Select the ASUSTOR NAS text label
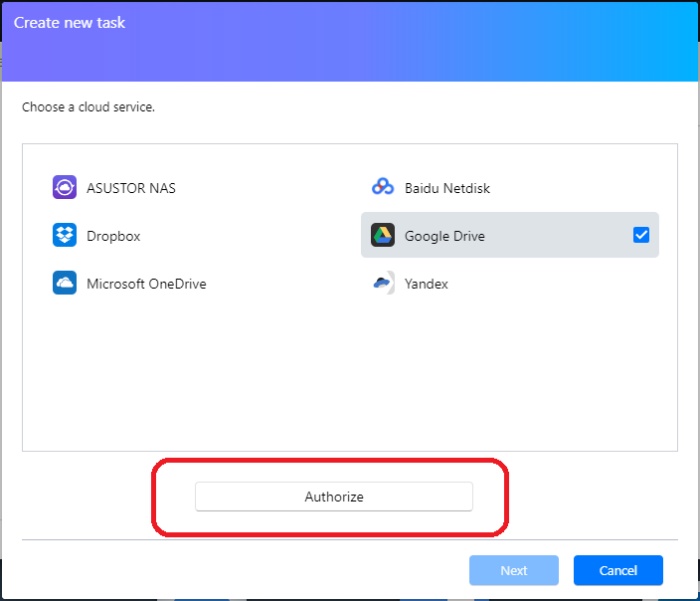The width and height of the screenshot is (700, 601). coord(131,188)
